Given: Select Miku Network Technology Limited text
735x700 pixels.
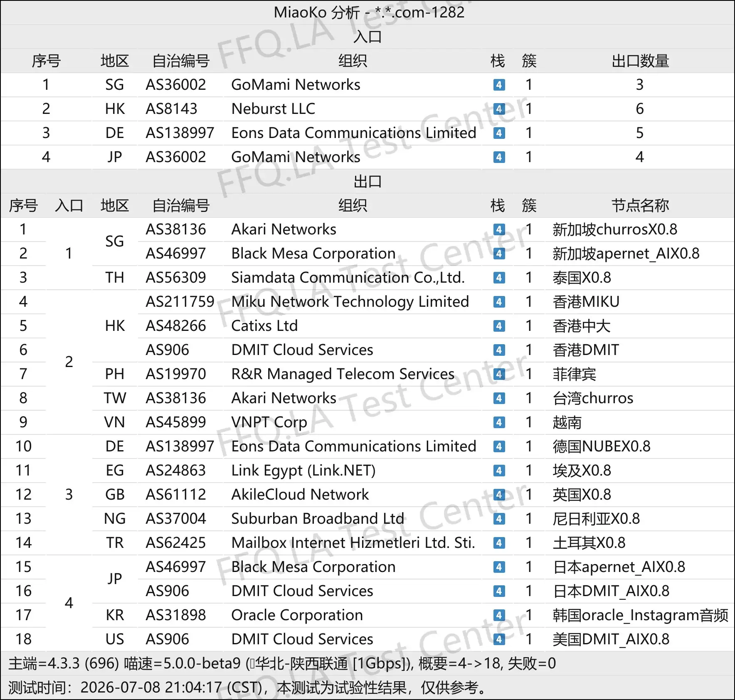Looking at the screenshot, I should [x=350, y=302].
